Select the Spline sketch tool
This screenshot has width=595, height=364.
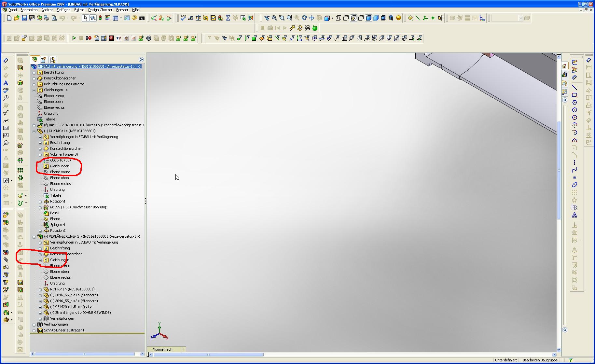coord(574,170)
